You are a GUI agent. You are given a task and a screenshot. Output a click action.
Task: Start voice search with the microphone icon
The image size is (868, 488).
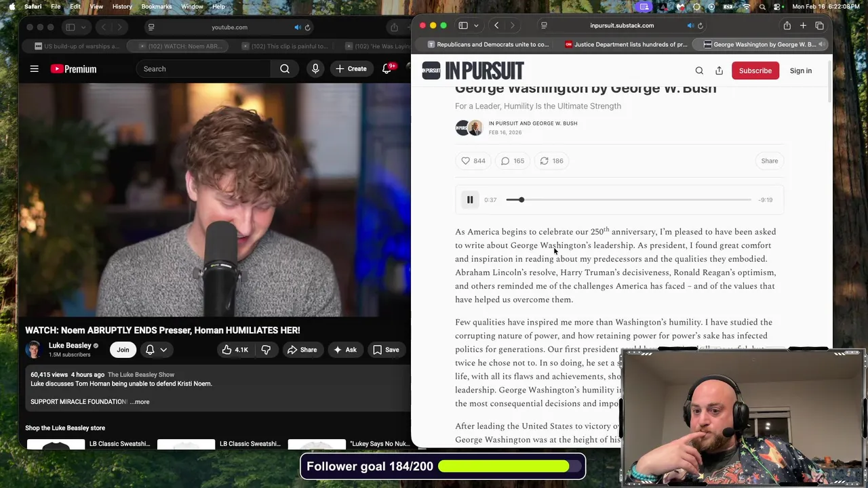click(315, 68)
